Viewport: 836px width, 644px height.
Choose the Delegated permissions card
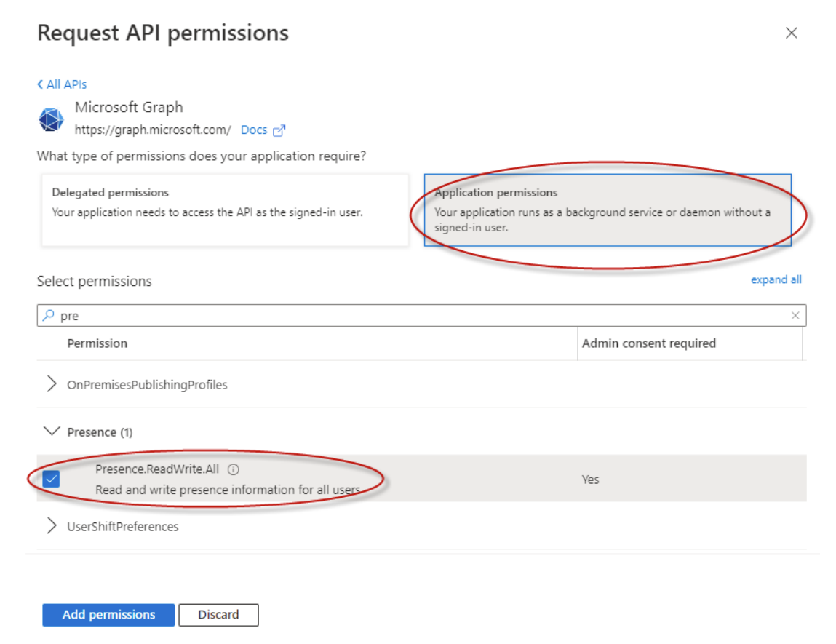tap(225, 210)
